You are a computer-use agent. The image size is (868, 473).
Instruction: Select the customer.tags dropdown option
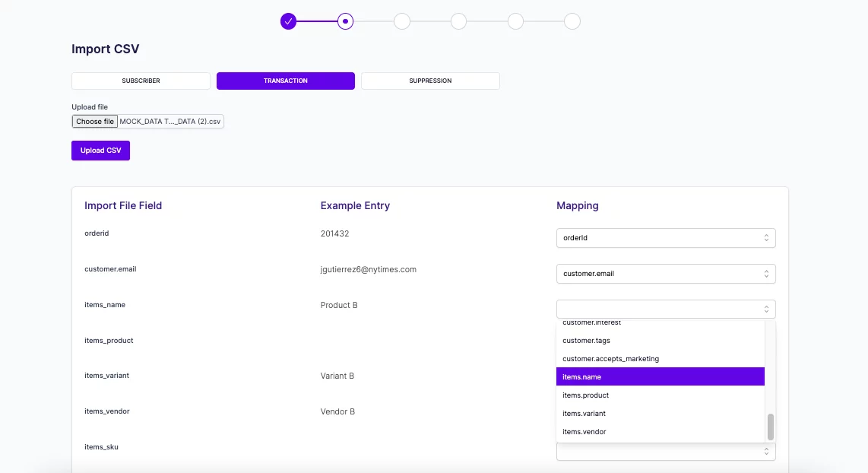660,340
